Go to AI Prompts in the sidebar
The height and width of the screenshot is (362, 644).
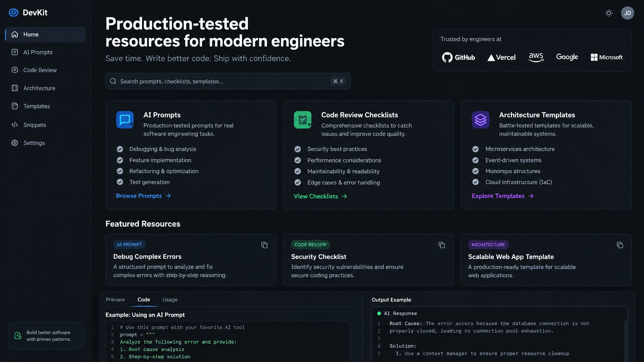click(45, 52)
